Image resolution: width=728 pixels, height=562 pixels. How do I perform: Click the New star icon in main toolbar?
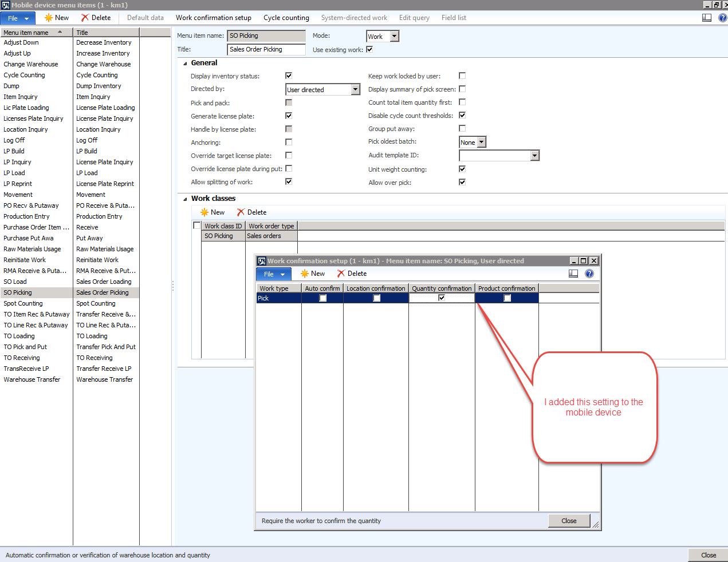tap(49, 18)
